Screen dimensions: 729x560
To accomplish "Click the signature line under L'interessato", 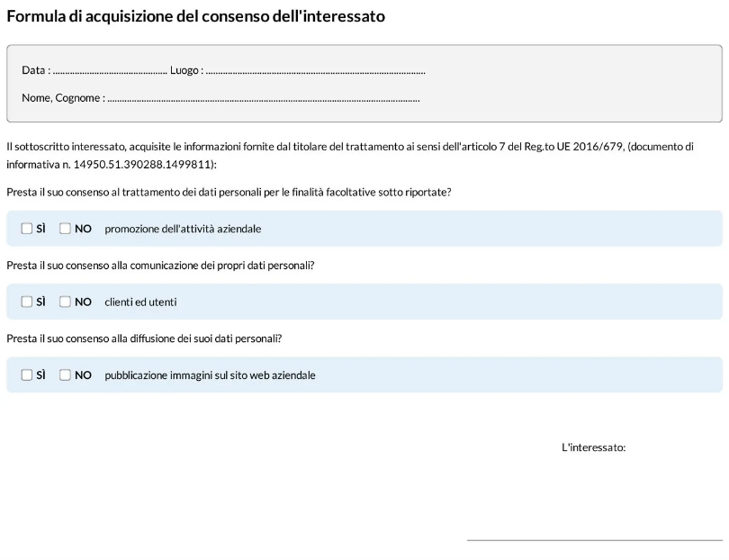I will tap(595, 540).
